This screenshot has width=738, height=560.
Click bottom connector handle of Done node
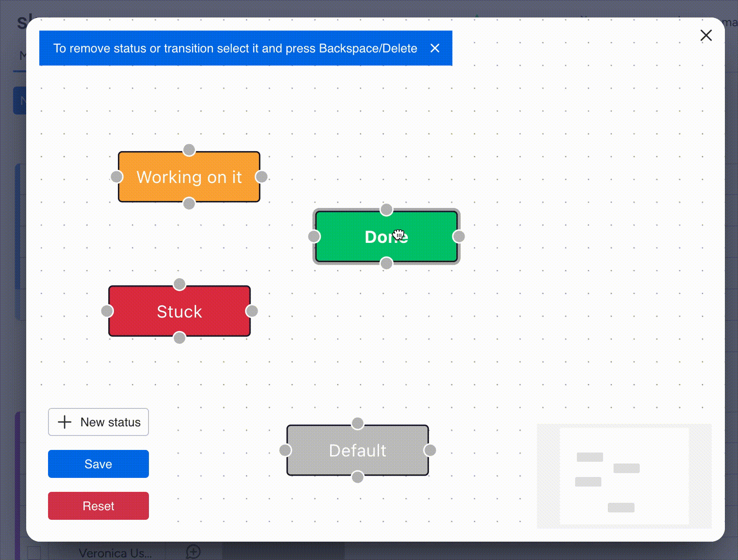(x=386, y=263)
